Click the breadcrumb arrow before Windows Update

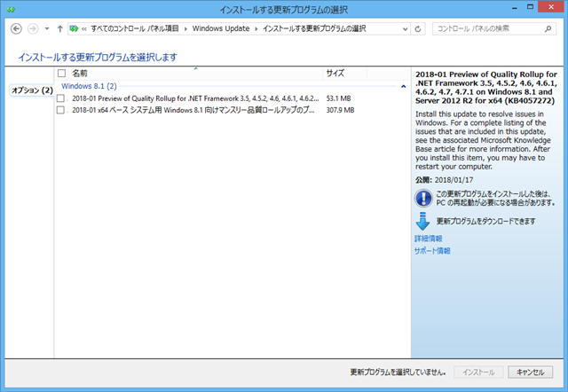tap(185, 28)
